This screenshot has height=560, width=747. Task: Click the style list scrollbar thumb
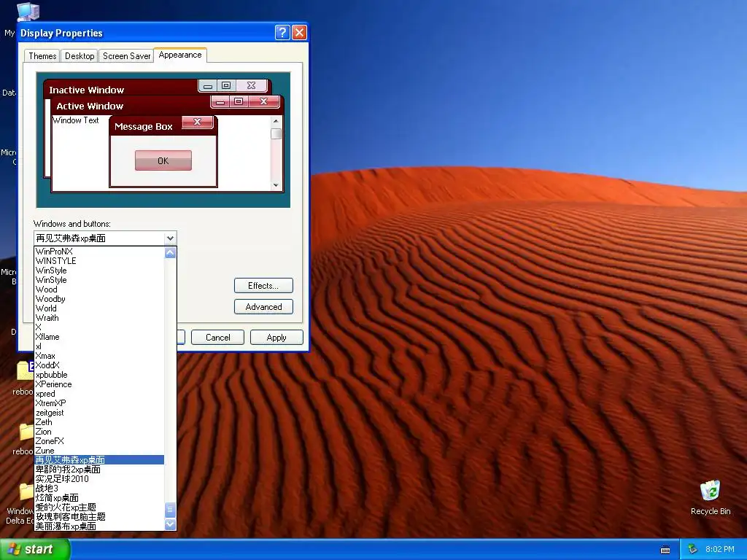pos(170,510)
